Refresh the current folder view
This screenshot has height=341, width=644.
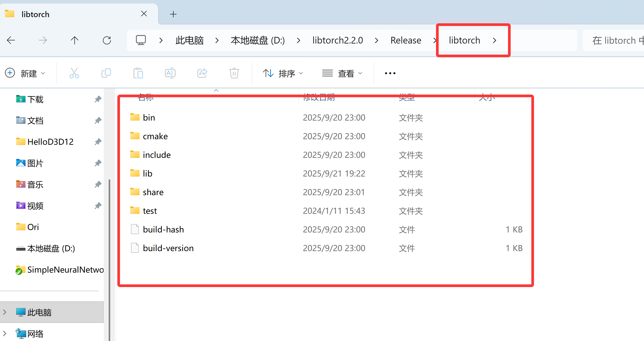click(x=107, y=40)
